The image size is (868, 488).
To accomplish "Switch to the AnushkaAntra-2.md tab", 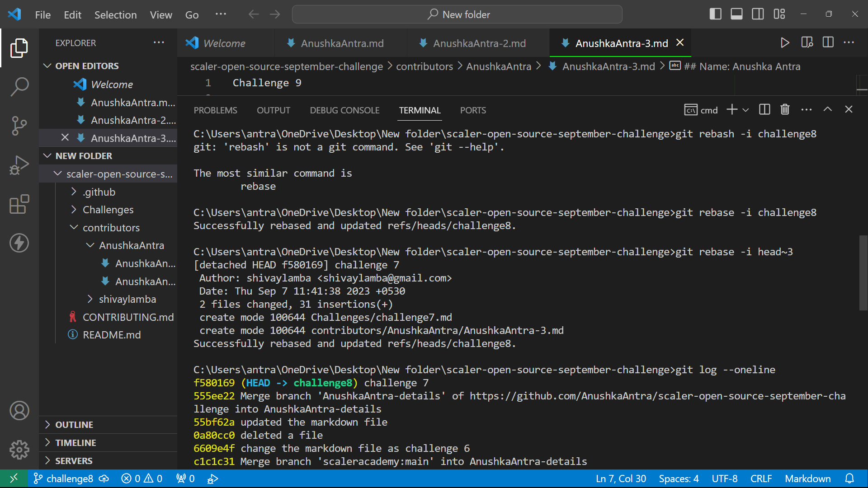I will click(479, 43).
